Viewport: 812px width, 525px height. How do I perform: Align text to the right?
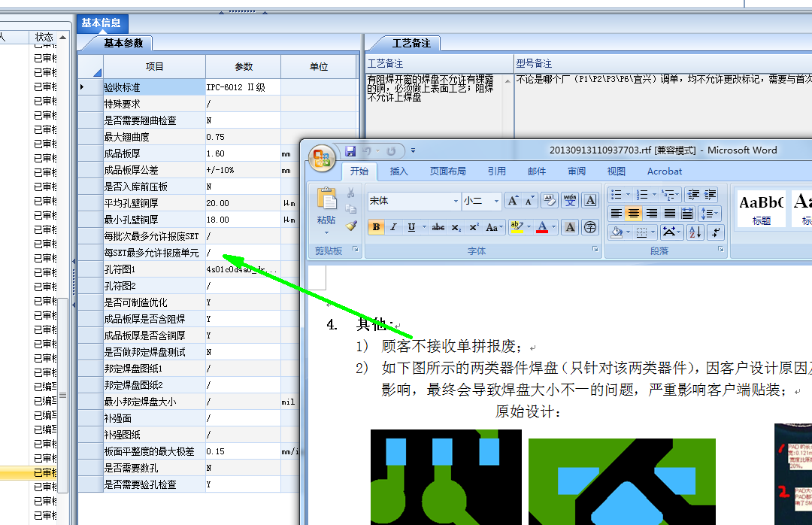tap(651, 214)
